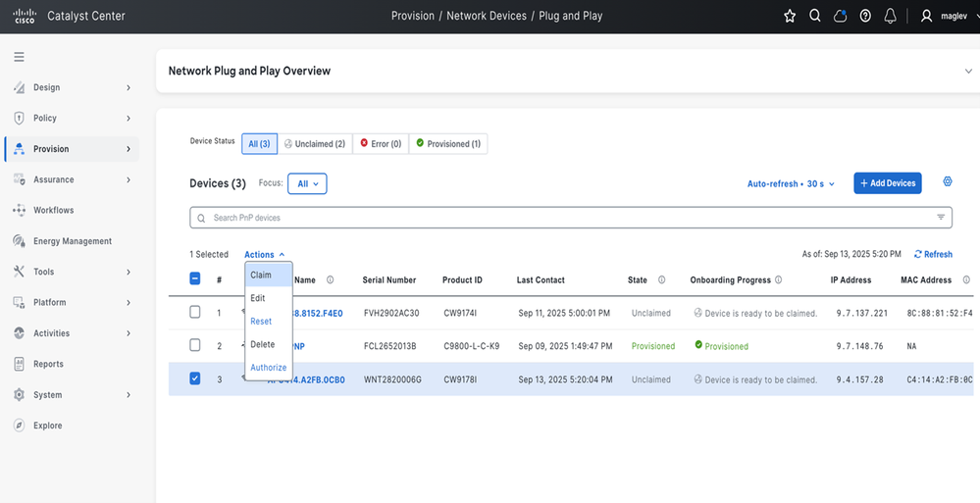
Task: Click the info icon next to State
Action: (661, 279)
